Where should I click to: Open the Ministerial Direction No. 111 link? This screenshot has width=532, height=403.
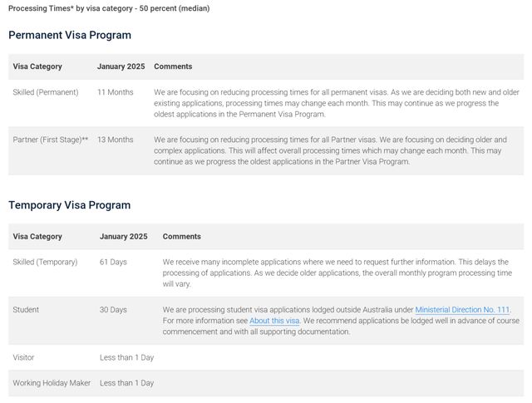tap(462, 310)
